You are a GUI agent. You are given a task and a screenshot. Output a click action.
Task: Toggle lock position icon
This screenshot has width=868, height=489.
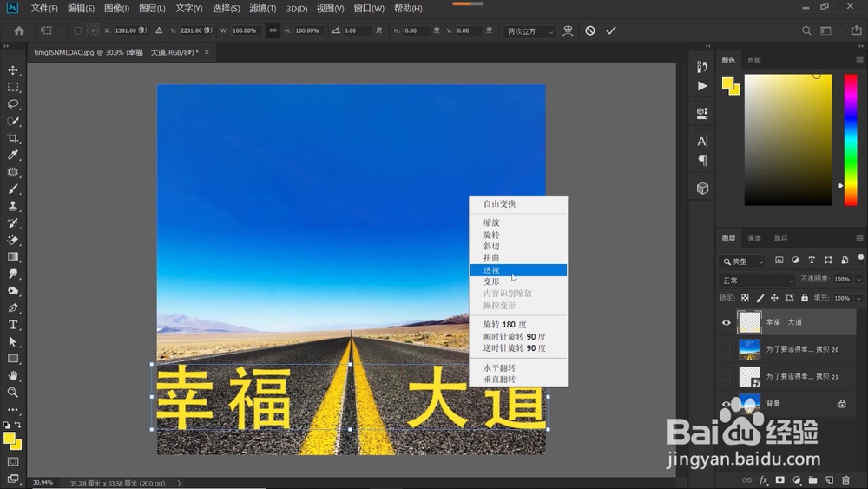pos(774,298)
